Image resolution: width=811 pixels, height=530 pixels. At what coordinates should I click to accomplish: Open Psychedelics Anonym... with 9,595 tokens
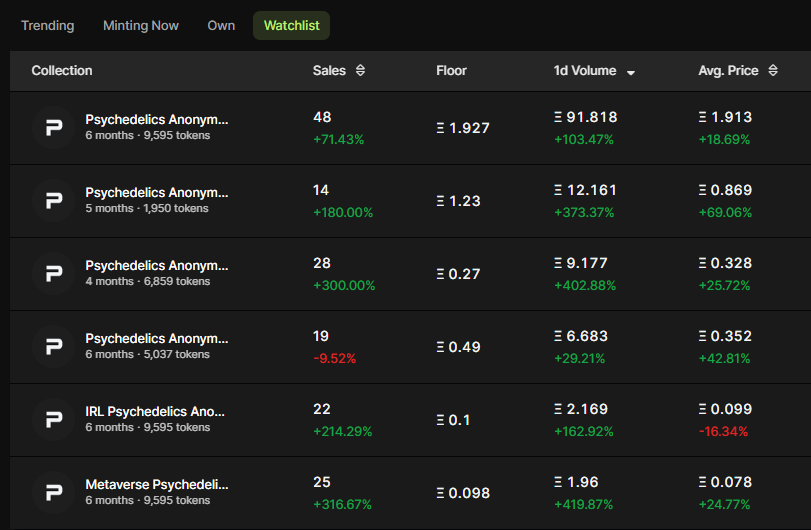[x=156, y=119]
